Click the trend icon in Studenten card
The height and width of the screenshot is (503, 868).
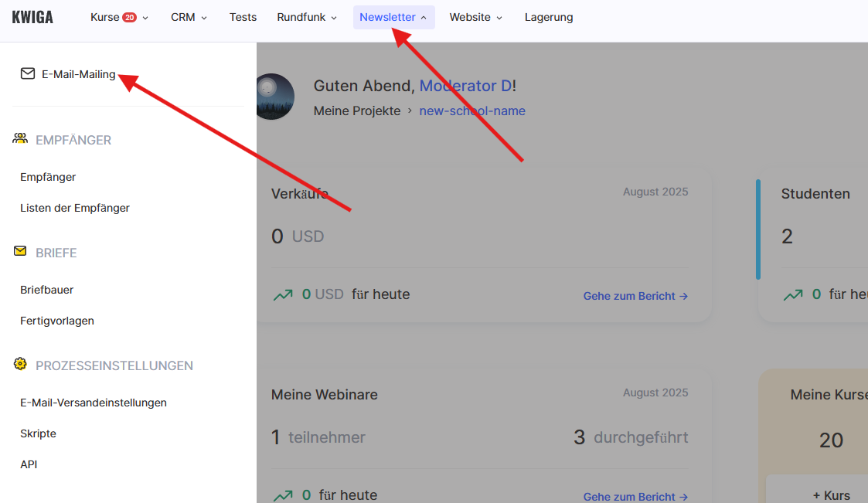click(792, 294)
